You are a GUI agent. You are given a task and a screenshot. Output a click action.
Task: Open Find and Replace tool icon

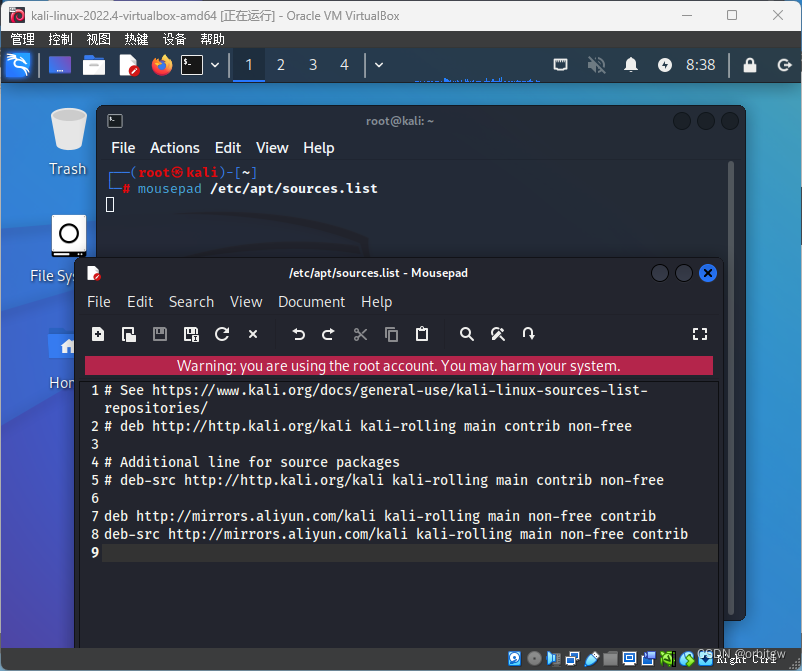tap(498, 334)
